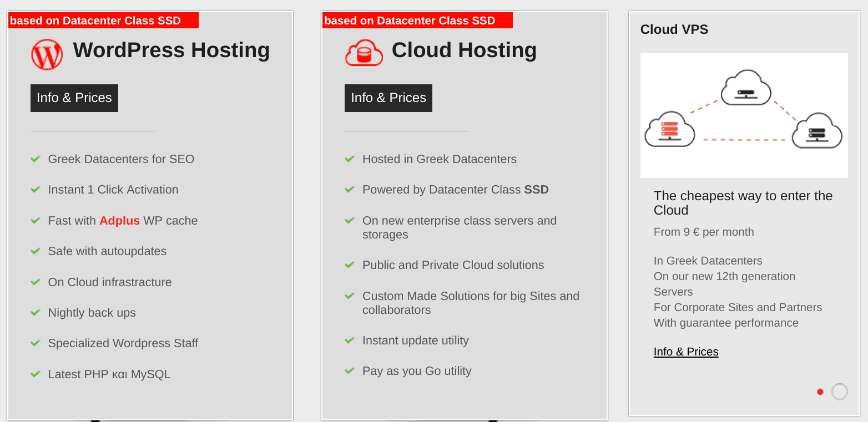Click 'Public and Private Cloud solutions' item
Image resolution: width=868 pixels, height=422 pixels.
453,265
